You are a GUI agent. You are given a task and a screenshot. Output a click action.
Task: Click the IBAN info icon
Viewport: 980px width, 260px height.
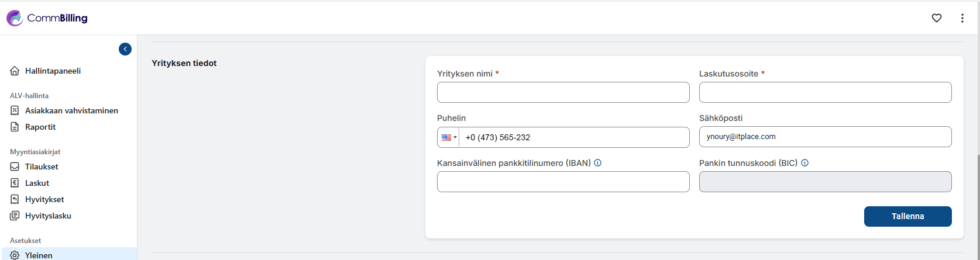597,163
